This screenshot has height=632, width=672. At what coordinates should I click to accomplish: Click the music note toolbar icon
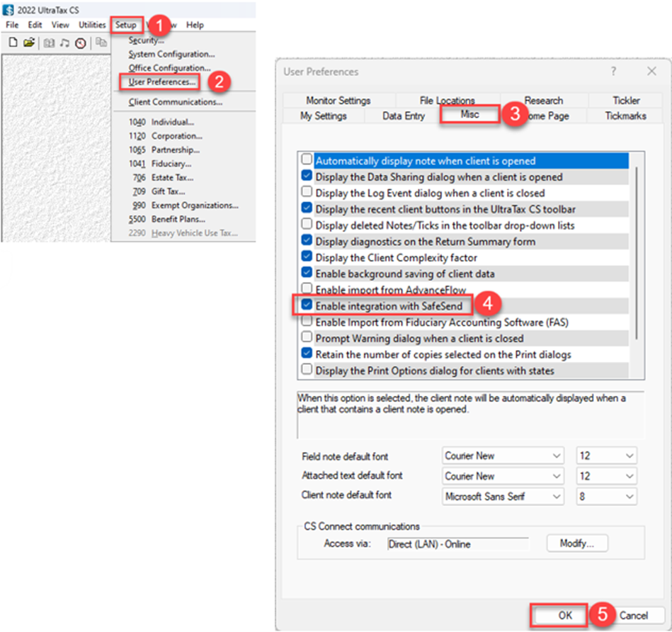[x=64, y=43]
